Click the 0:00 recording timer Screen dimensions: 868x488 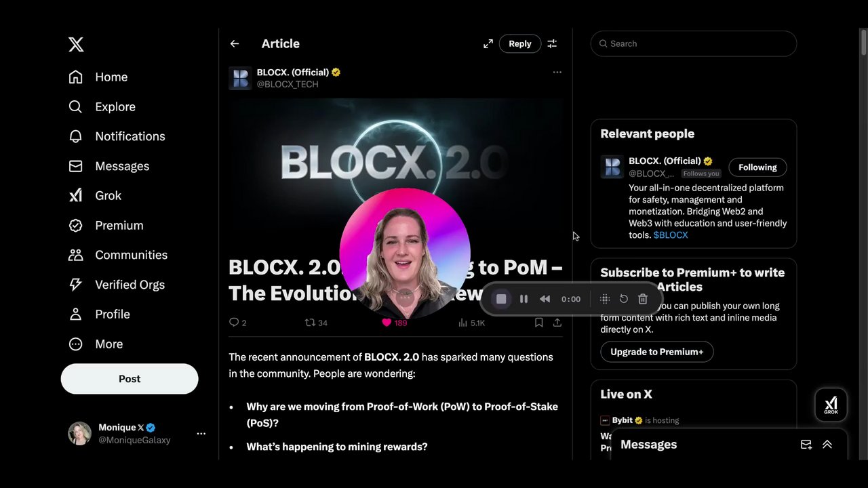click(x=571, y=299)
